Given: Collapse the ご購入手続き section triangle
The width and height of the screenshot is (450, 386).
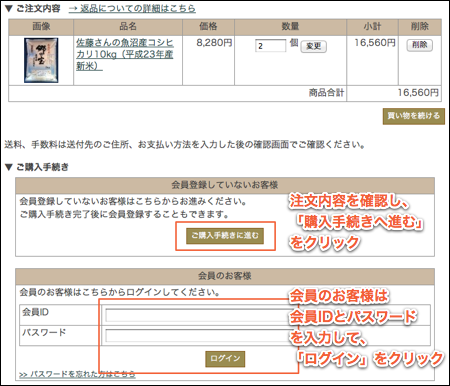Looking at the screenshot, I should (x=9, y=167).
